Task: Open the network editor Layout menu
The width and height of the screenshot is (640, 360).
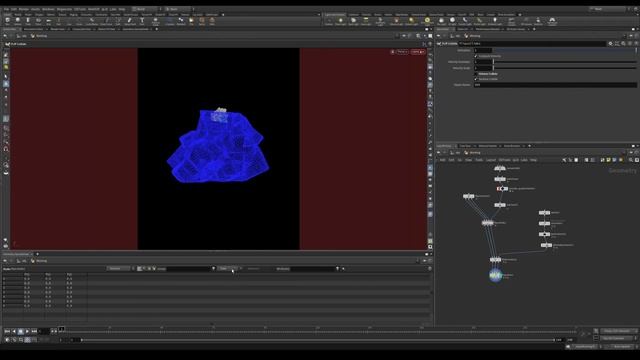Action: tap(491, 160)
